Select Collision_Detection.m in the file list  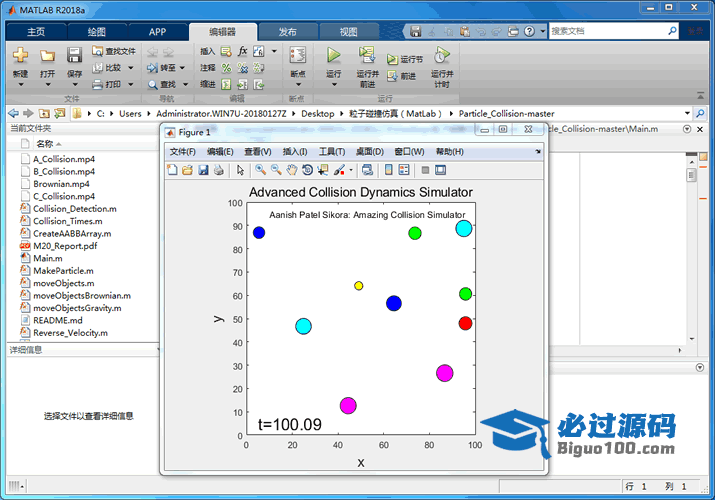tap(75, 209)
